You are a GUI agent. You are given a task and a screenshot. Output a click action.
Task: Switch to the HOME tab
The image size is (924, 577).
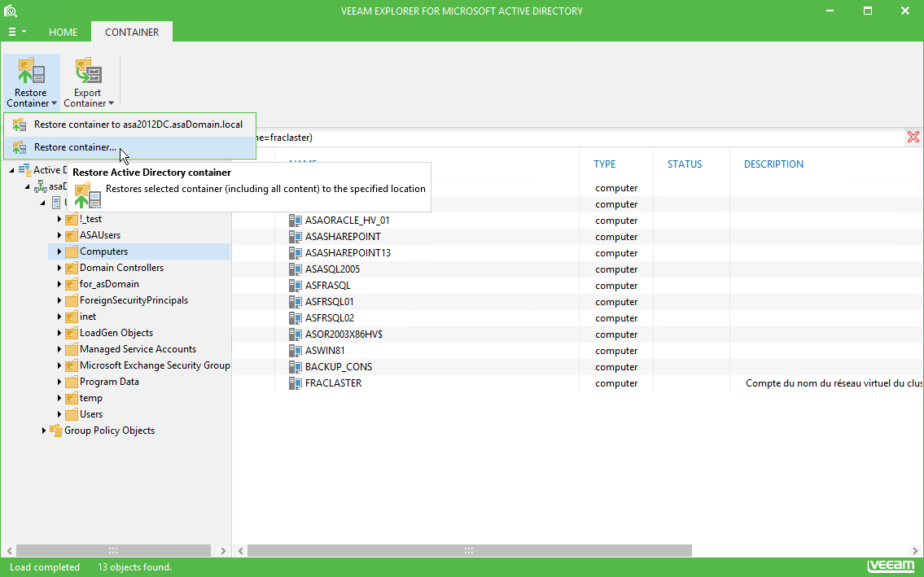coord(63,32)
